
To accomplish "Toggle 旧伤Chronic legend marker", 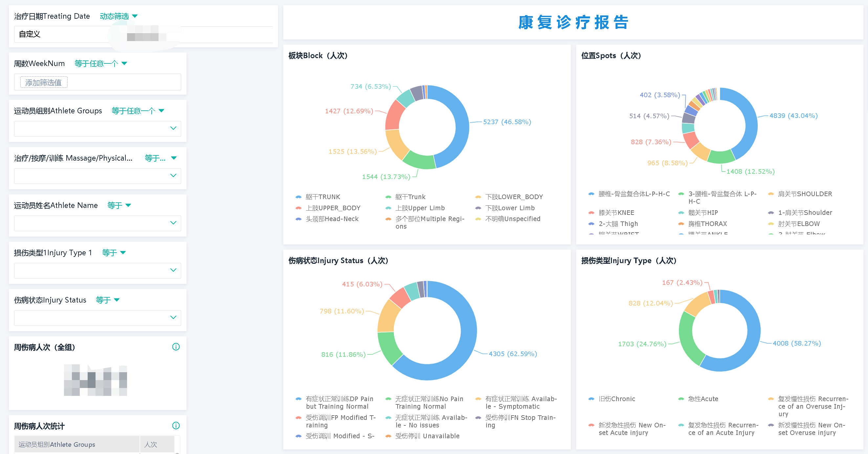I will 591,399.
